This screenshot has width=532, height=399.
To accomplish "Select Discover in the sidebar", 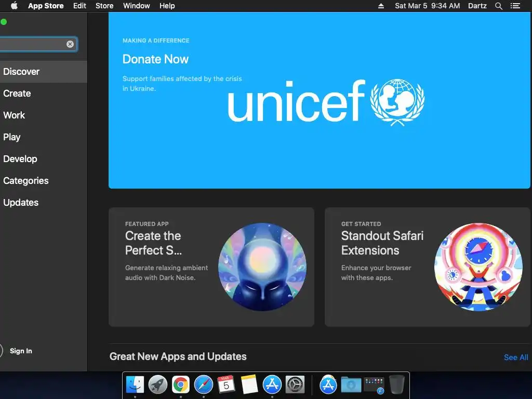I will click(x=44, y=72).
